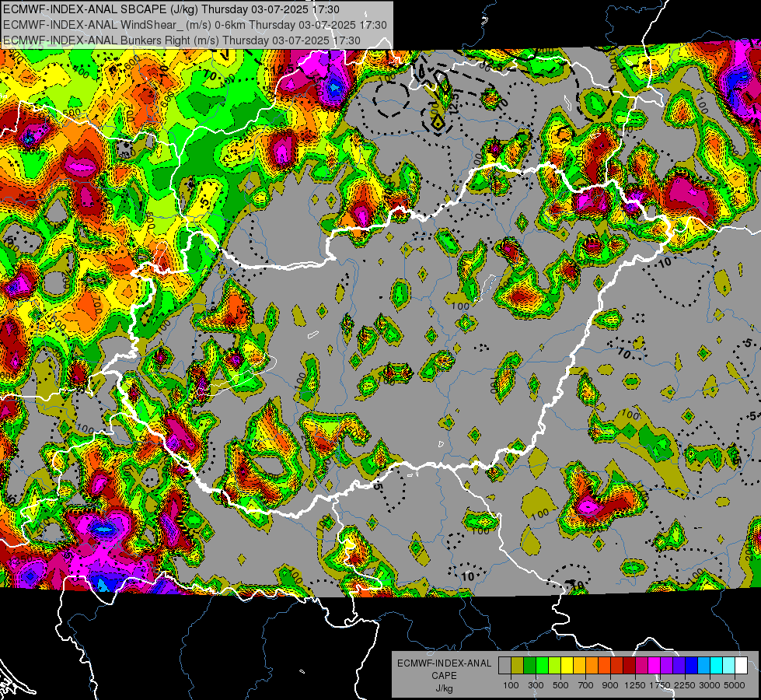
Task: Select the dark green legend swatch
Action: pyautogui.click(x=529, y=666)
